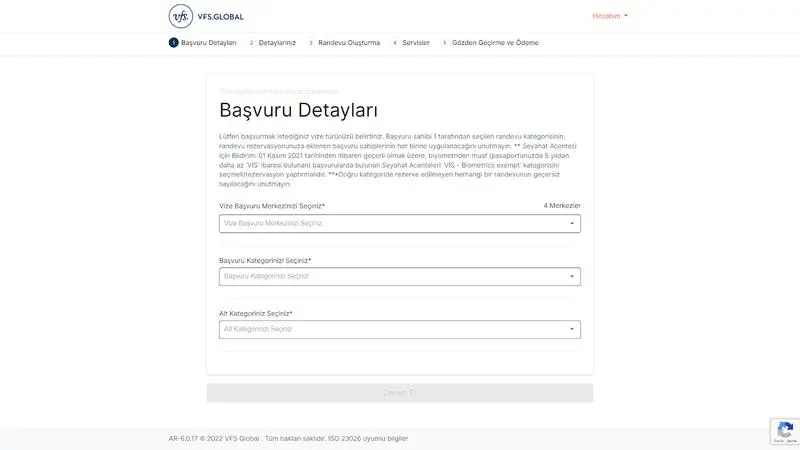This screenshot has height=450, width=800.
Task: Click the 'Alt Kategoriniz Seçiniz*' label
Action: pos(256,313)
